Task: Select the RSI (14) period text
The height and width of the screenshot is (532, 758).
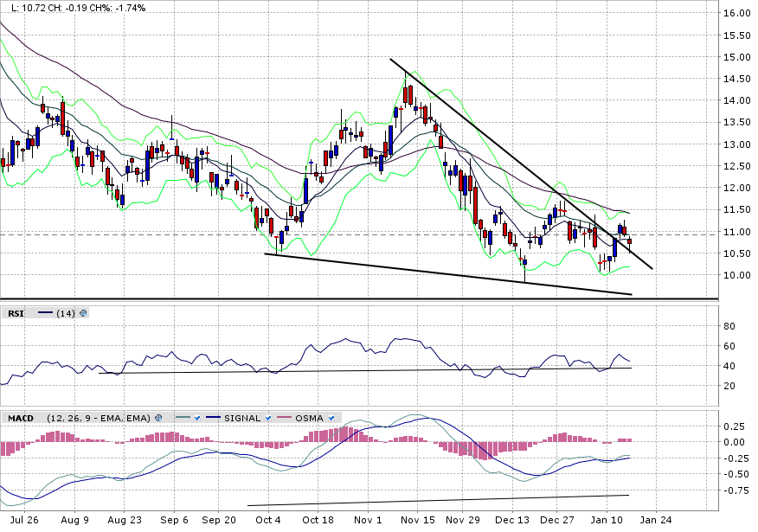Action: [x=66, y=313]
